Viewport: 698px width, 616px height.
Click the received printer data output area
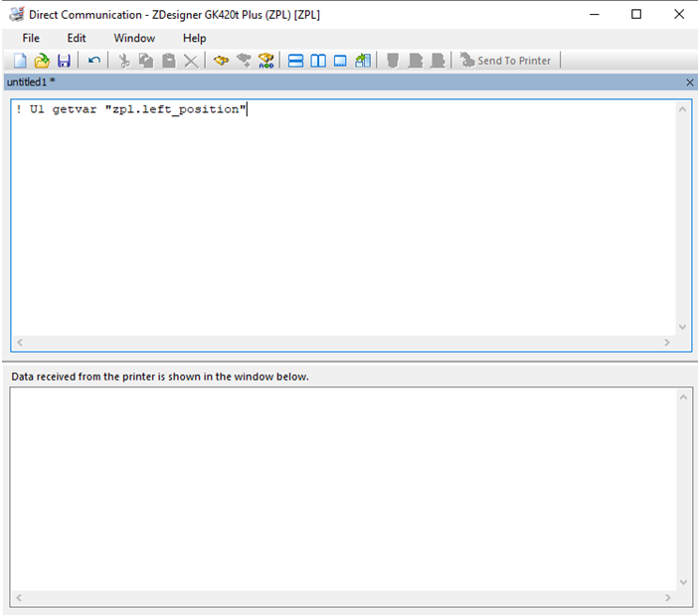coord(338,487)
